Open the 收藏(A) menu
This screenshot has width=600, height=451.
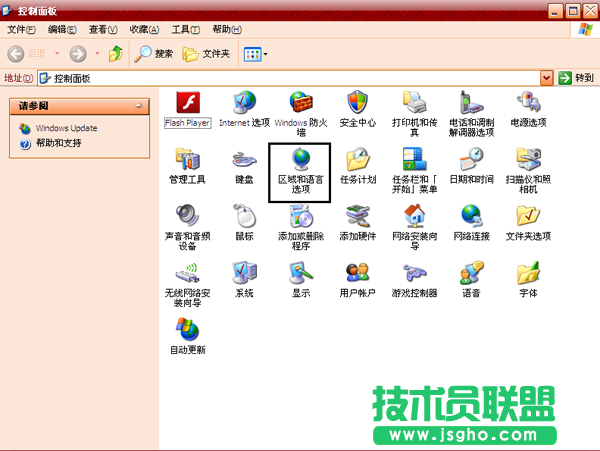144,29
